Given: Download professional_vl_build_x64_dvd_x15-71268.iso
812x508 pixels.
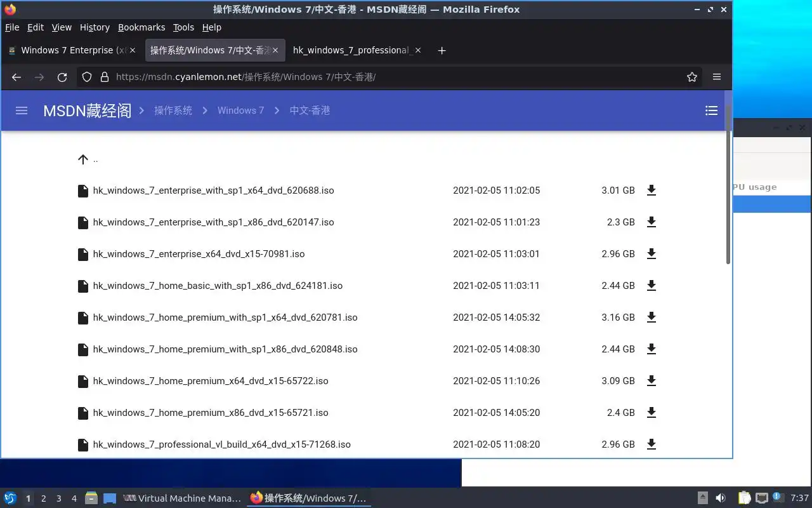Looking at the screenshot, I should click(x=651, y=444).
